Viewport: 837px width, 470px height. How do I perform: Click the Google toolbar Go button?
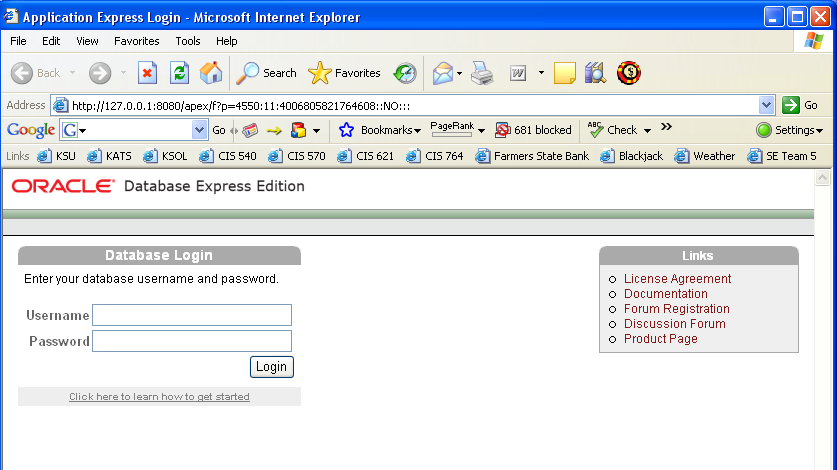(x=219, y=130)
